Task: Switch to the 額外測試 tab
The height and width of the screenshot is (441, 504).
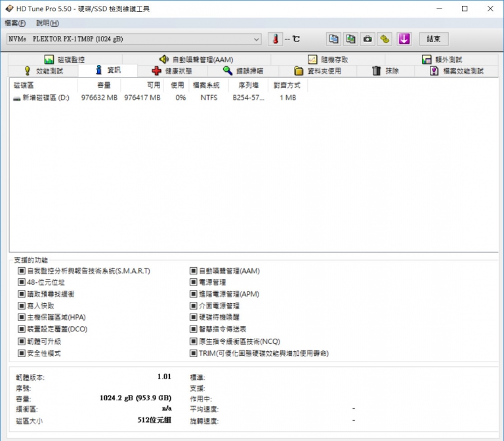Action: (442, 60)
